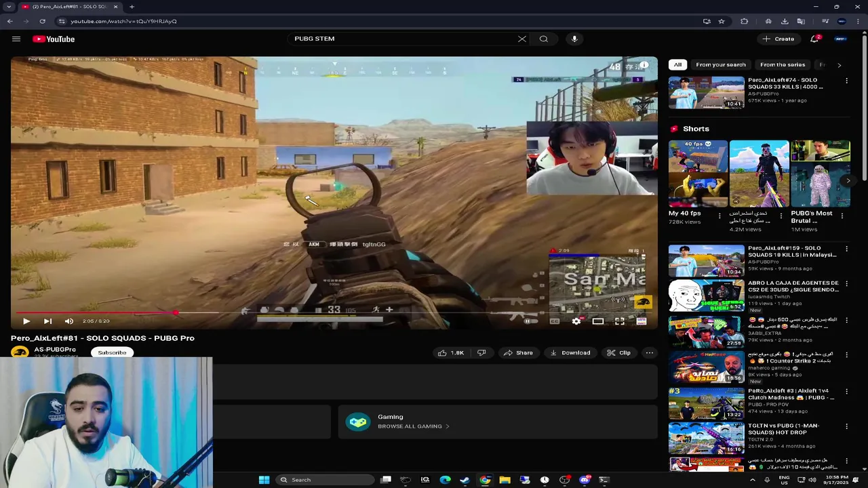Open more actions menu below video
This screenshot has width=868, height=488.
[649, 352]
